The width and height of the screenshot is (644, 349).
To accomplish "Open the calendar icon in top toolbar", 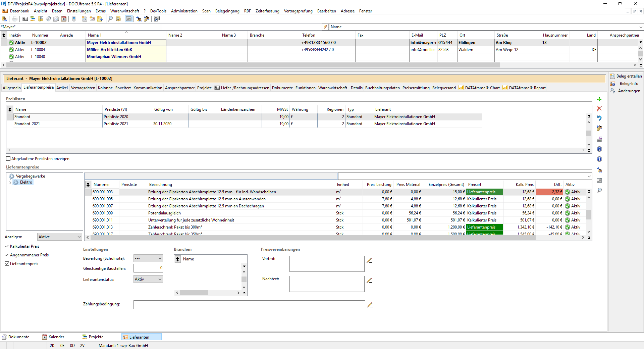I will pos(64,19).
